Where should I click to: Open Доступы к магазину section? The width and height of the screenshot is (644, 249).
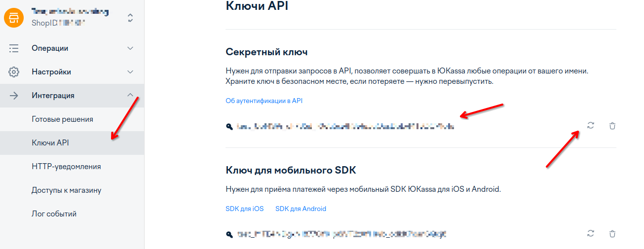66,190
